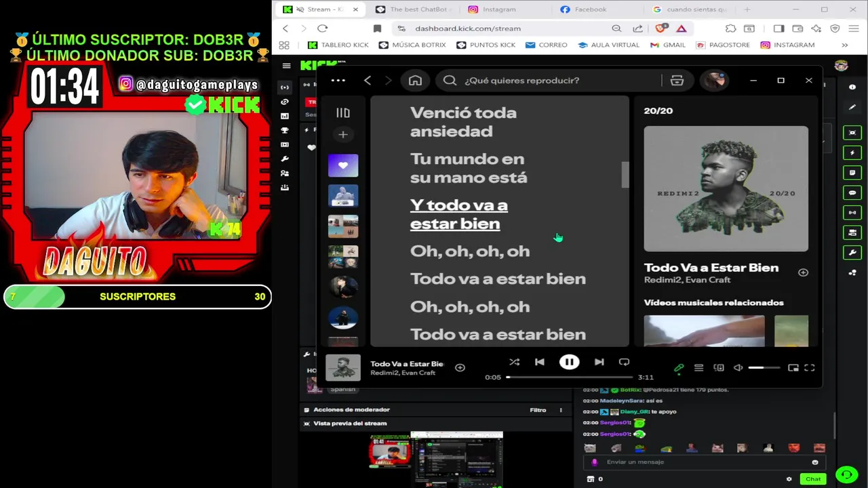Open MÚSICA BOTRIX bookmark
The image size is (868, 488).
click(x=413, y=45)
